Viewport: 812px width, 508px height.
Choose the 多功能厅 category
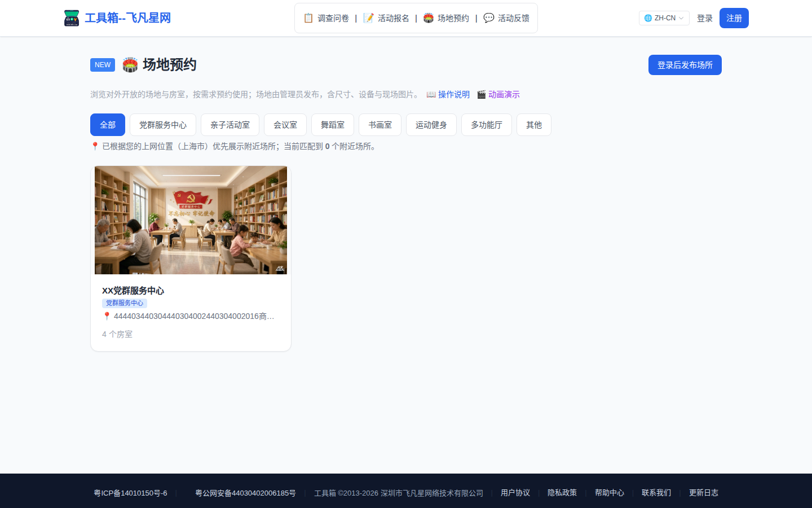click(x=487, y=125)
